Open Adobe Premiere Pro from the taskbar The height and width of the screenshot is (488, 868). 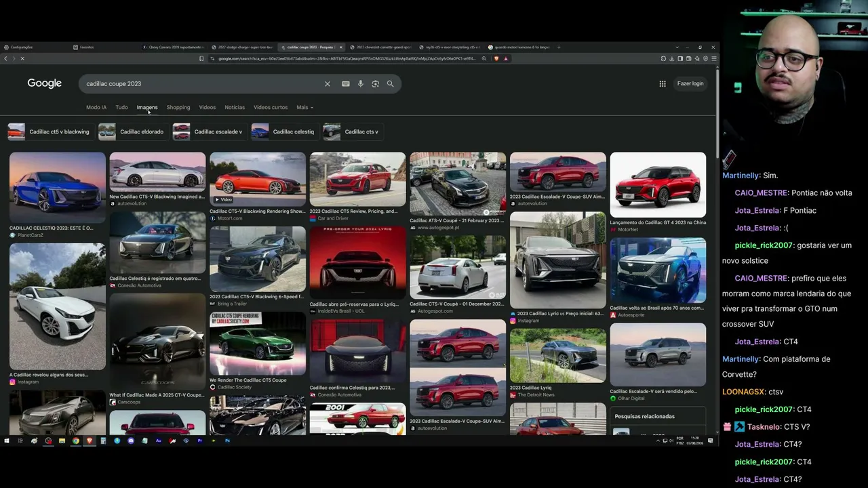pyautogui.click(x=200, y=441)
